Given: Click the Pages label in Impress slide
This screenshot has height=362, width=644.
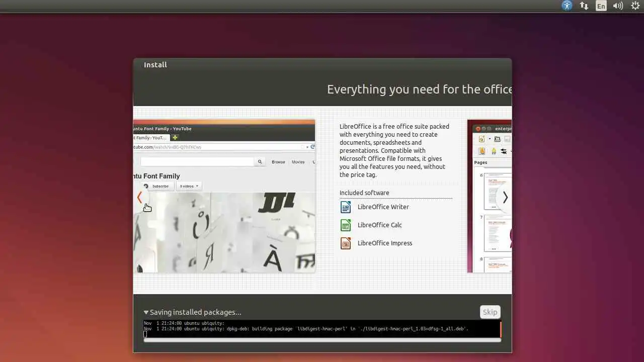Looking at the screenshot, I should click(x=480, y=162).
